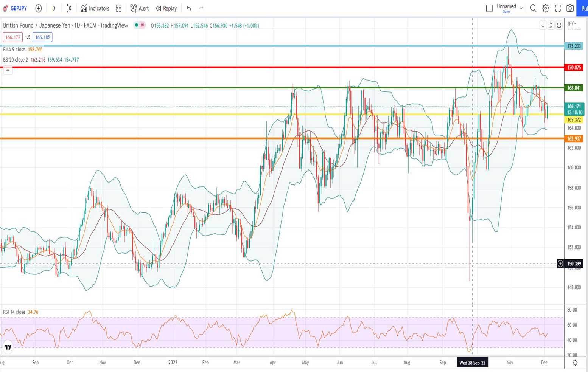
Task: Take a chart screenshot with the camera icon
Action: coord(570,8)
